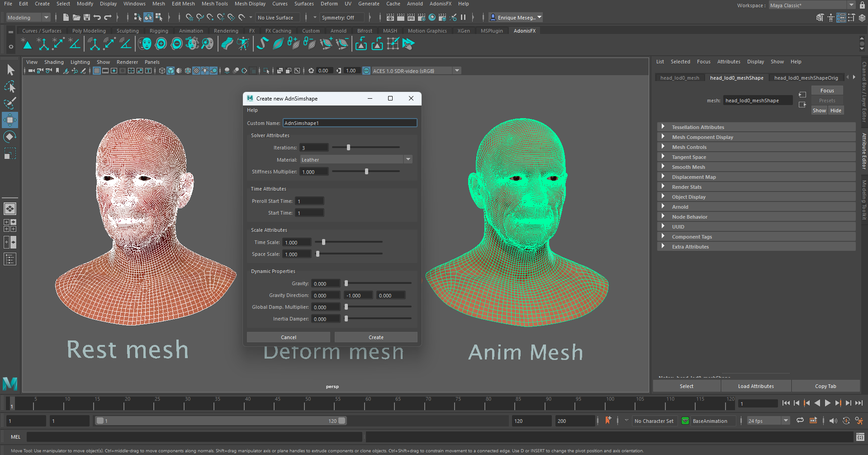This screenshot has width=868, height=455.
Task: Click the pointing-hand play icon on shelf
Action: (x=408, y=44)
